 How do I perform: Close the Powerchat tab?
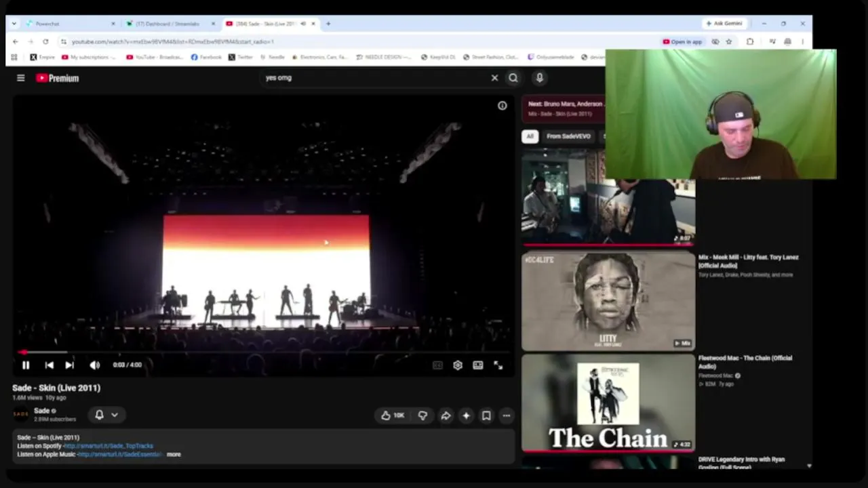coord(113,24)
